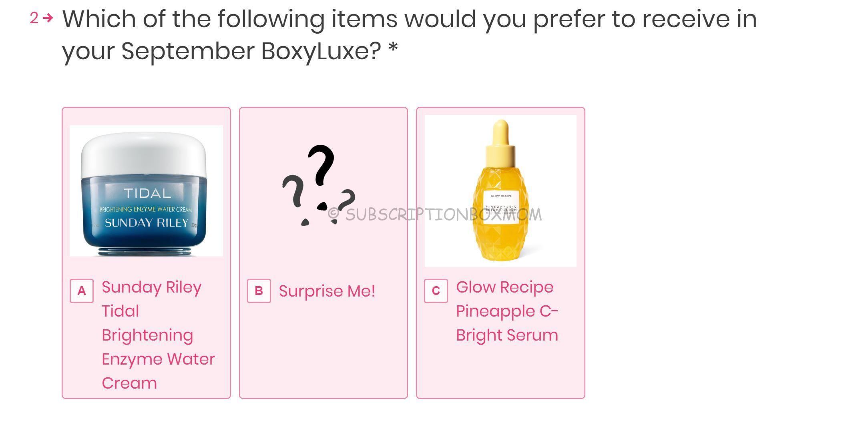
Task: Click the Glow Recipe pineapple serum bottle image
Action: [500, 191]
